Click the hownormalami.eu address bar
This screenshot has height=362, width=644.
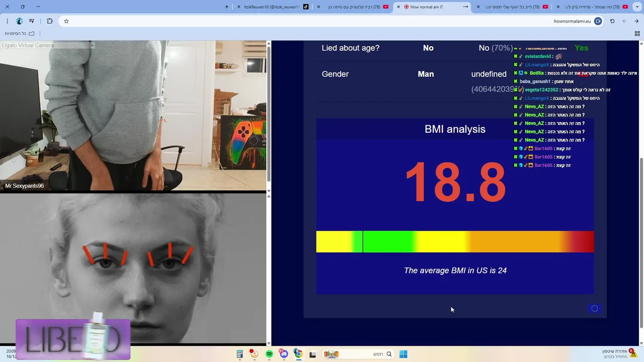pyautogui.click(x=332, y=21)
